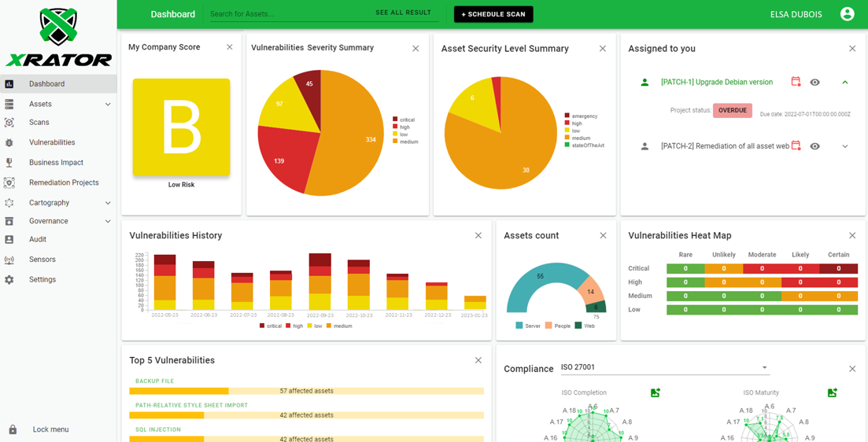The image size is (868, 442).
Task: Close the Top 5 Vulnerabilities widget
Action: click(x=478, y=360)
